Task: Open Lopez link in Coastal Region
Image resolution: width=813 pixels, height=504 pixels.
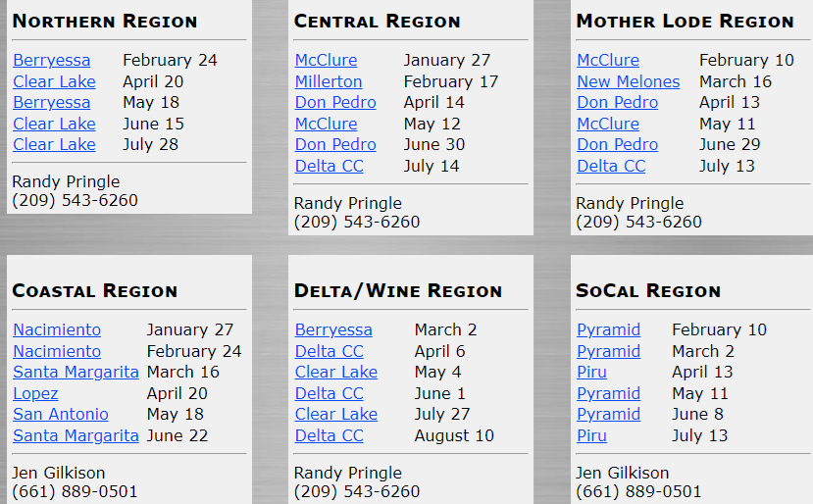Action: (x=35, y=393)
